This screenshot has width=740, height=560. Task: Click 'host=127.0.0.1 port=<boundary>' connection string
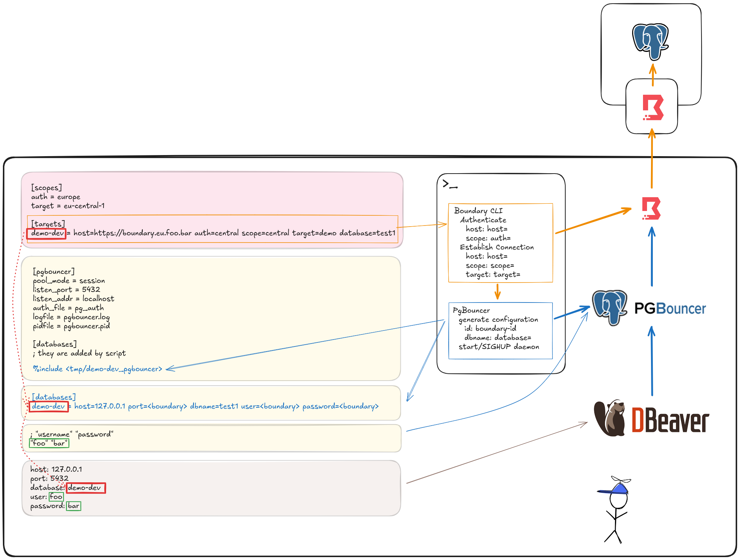[130, 406]
